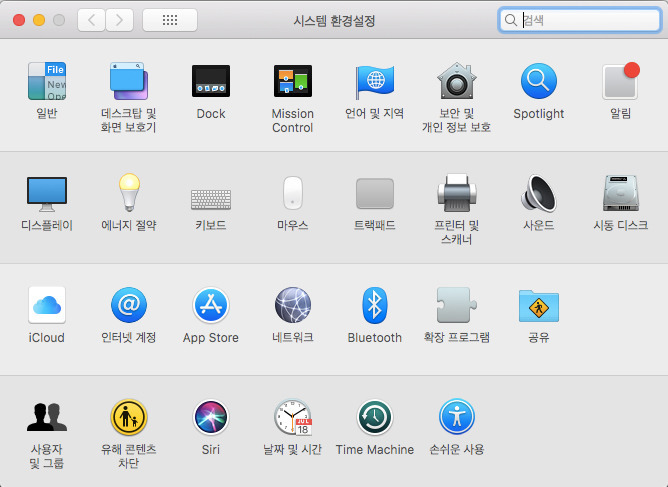The height and width of the screenshot is (487, 668).
Task: Minimize the window with yellow button
Action: [39, 20]
